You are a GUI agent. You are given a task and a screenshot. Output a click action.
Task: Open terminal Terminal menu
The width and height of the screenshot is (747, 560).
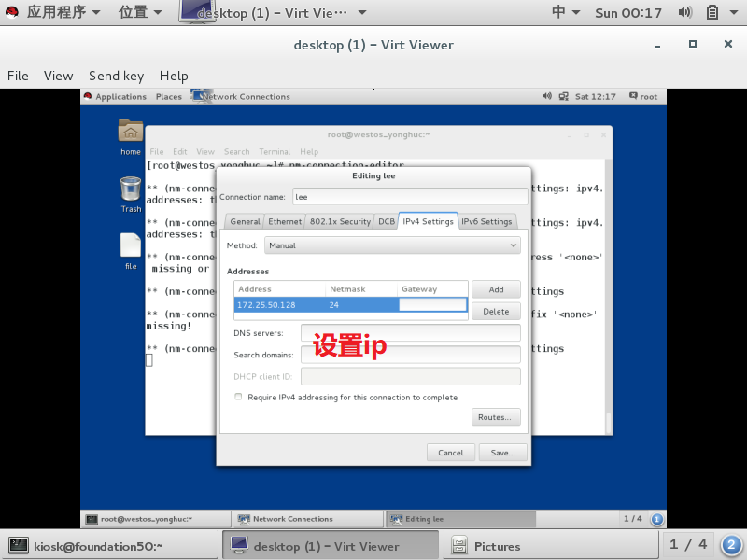(x=275, y=152)
